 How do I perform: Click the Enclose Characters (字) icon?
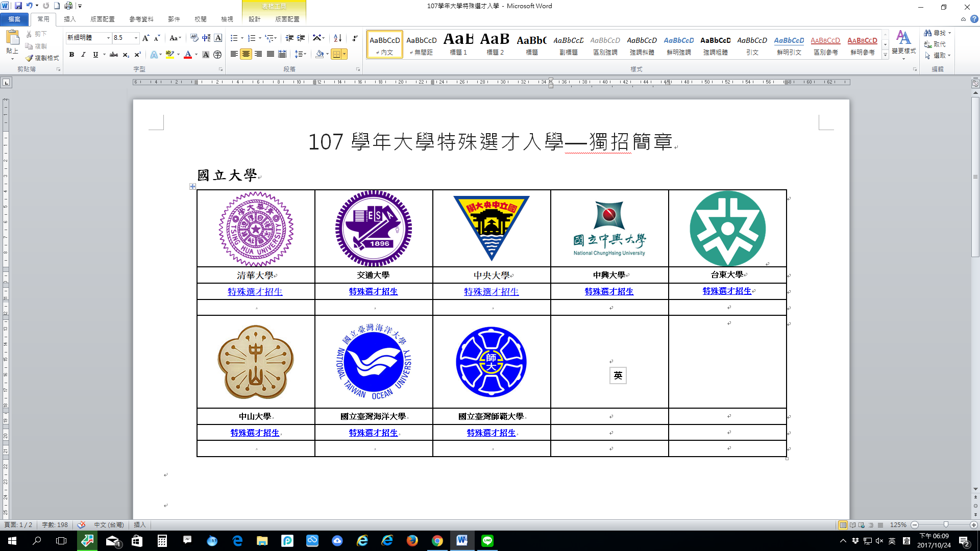(x=217, y=55)
